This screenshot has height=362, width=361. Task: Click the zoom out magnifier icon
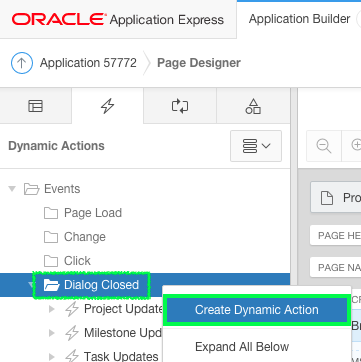point(324,146)
